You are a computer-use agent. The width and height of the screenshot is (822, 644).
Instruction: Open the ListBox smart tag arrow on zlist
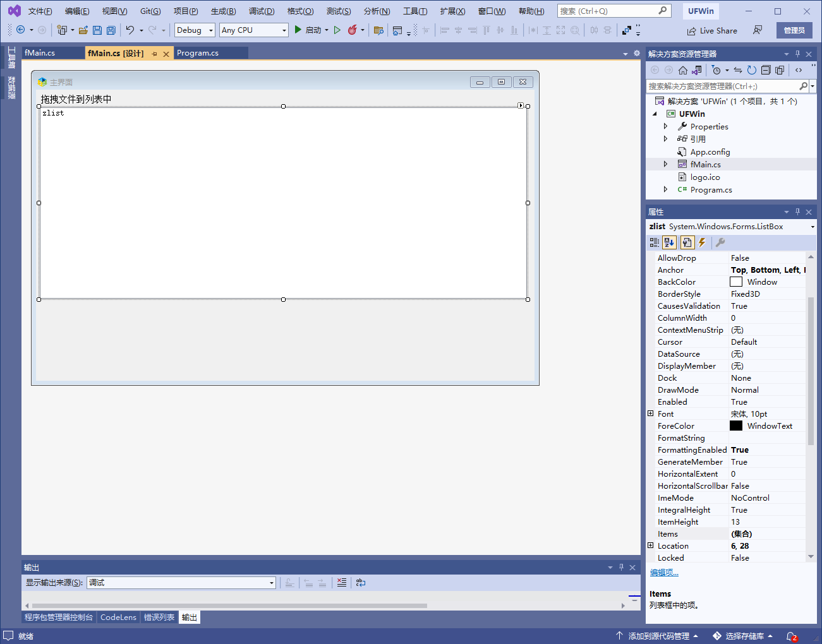[521, 105]
